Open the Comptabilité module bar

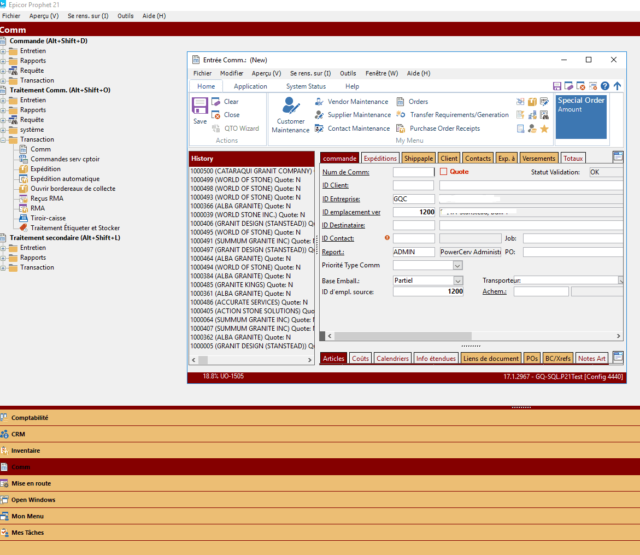point(320,417)
